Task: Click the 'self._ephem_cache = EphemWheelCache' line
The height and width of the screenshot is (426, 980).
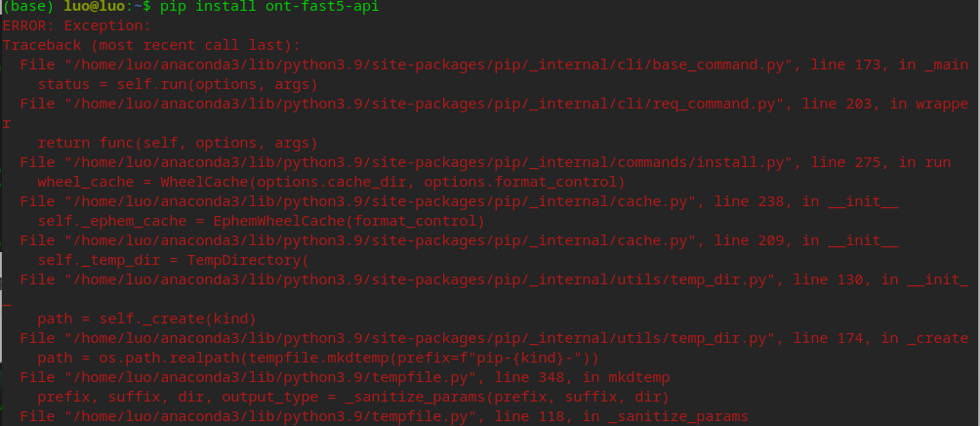Action: pyautogui.click(x=262, y=221)
